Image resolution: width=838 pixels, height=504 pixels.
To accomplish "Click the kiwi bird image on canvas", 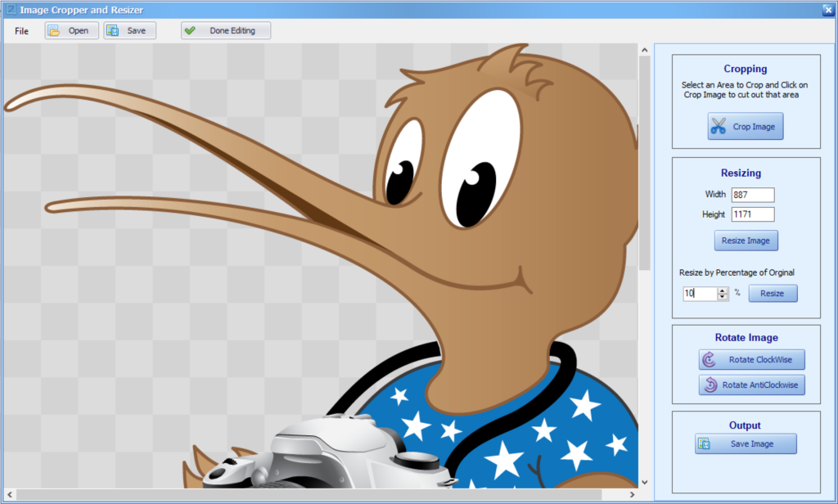I will 321,266.
